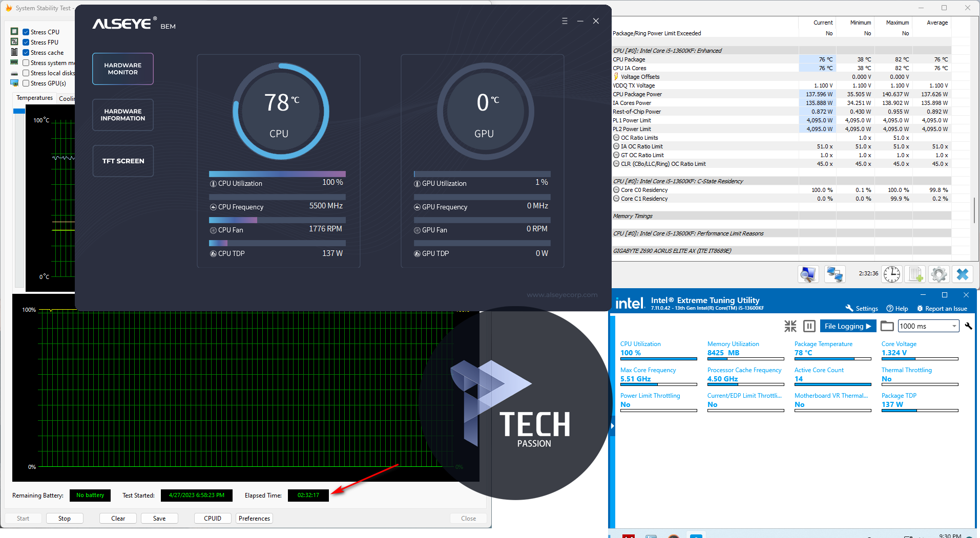Start sensor logging with the sheet-plus icon

915,274
